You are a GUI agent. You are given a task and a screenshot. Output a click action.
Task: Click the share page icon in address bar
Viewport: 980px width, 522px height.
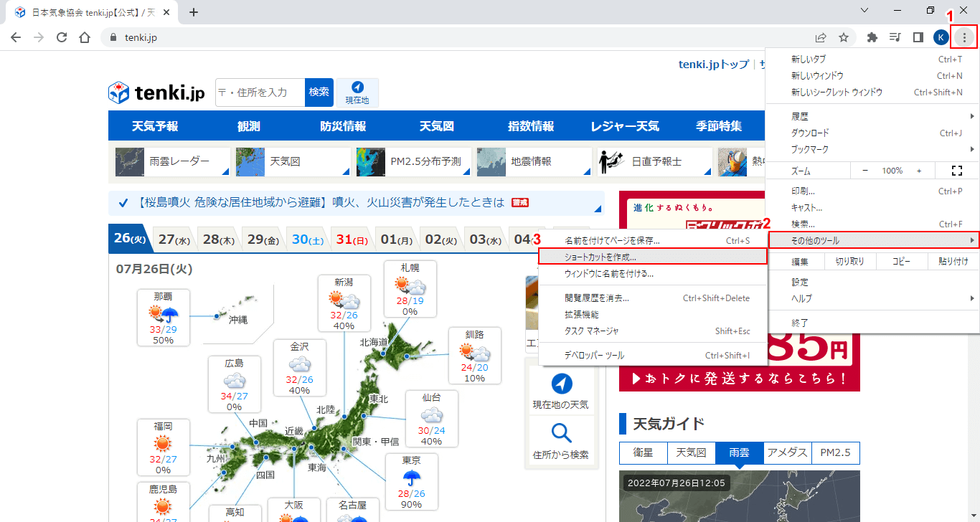click(821, 37)
